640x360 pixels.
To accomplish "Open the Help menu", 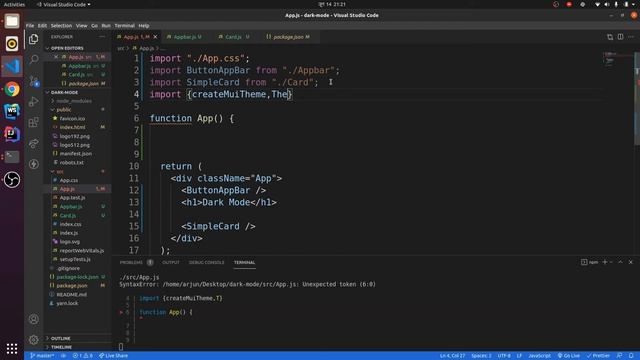I will (144, 25).
